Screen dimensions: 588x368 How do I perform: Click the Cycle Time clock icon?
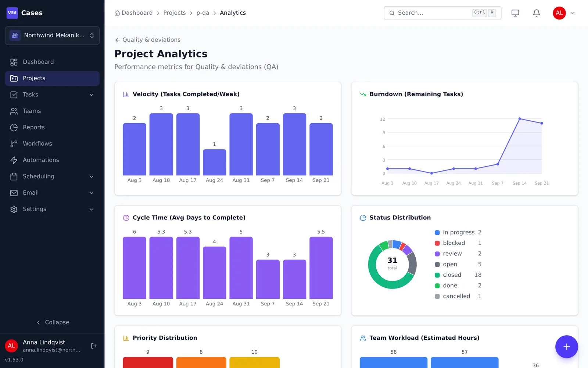(126, 218)
